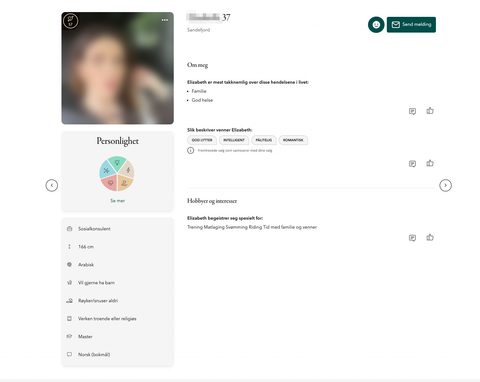Like the friends description section

point(430,163)
